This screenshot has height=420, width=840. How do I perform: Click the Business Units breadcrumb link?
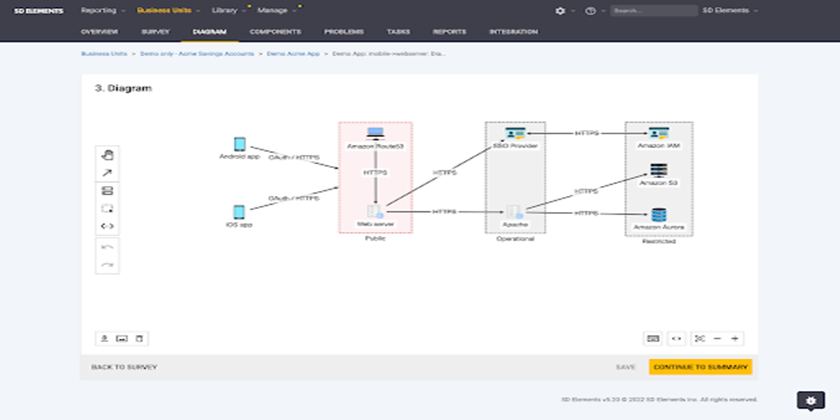click(x=104, y=54)
